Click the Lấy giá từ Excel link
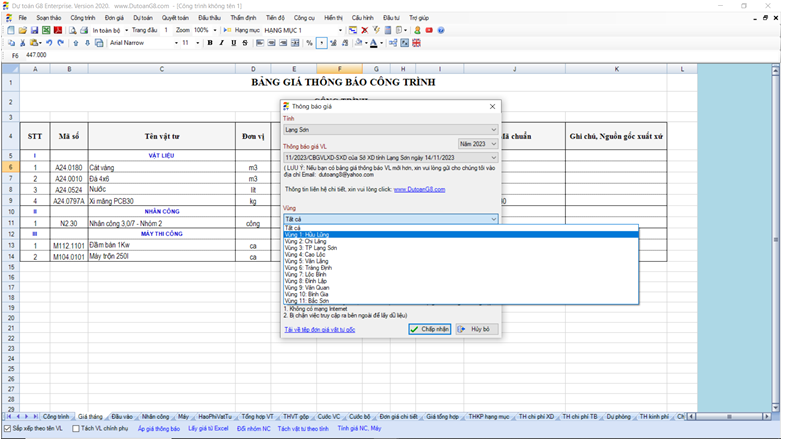This screenshot has width=787, height=442. (x=208, y=429)
